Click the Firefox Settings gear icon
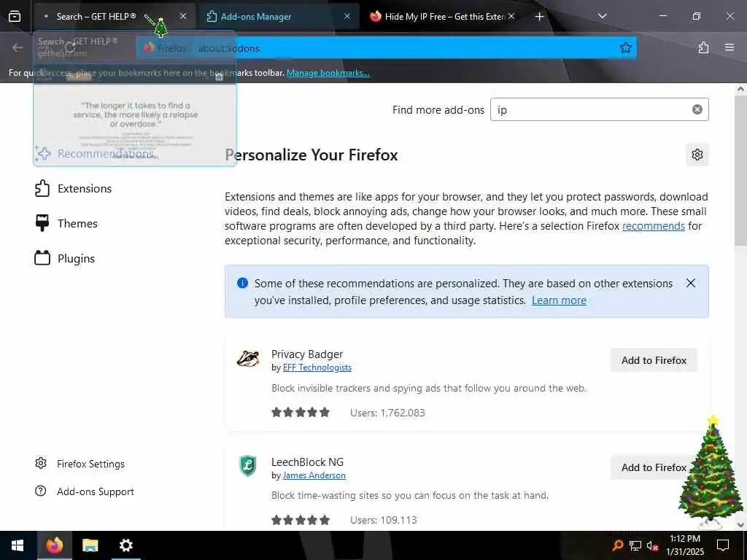747x560 pixels. point(41,463)
